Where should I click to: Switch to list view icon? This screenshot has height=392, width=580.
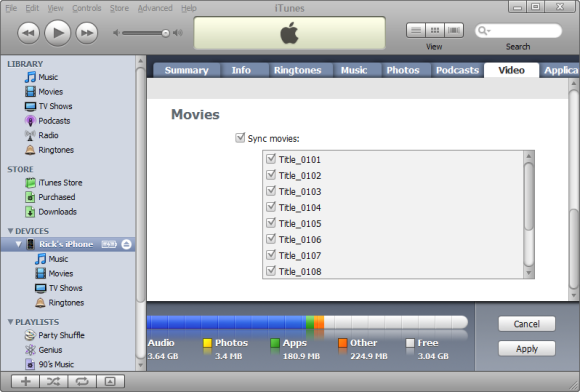tap(416, 30)
